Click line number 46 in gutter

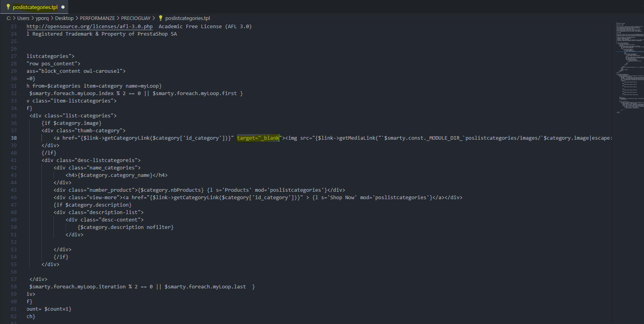[x=14, y=198]
